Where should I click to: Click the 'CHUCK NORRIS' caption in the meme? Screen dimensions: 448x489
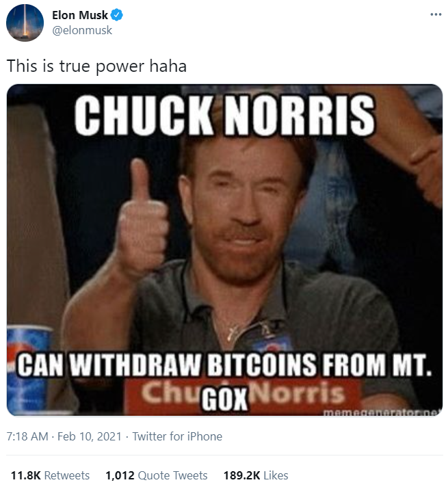click(x=224, y=115)
